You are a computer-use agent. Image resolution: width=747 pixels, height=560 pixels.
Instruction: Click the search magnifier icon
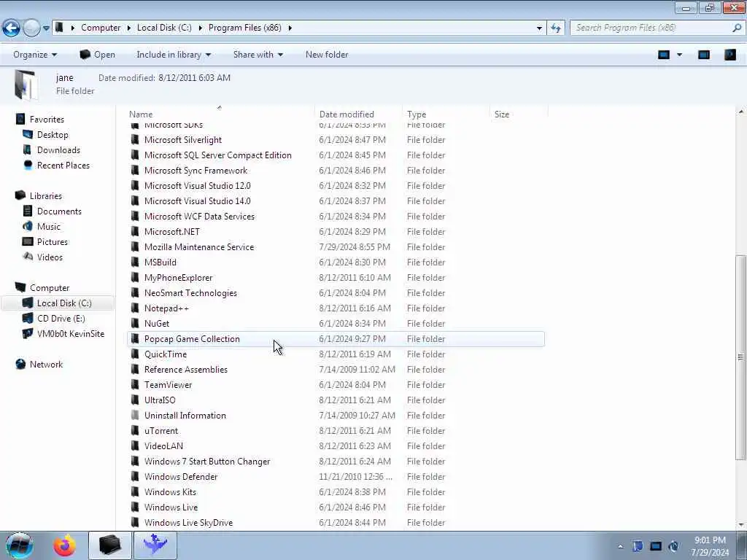737,28
